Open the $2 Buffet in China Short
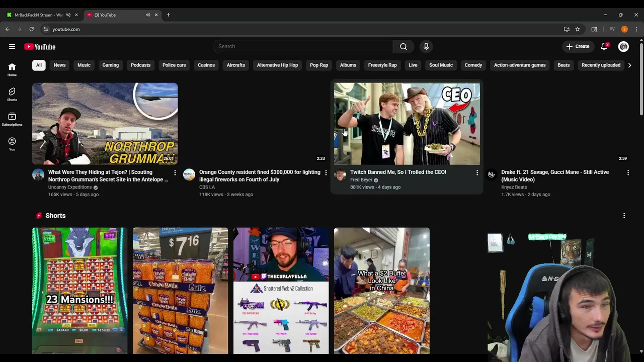The height and width of the screenshot is (362, 644). click(x=382, y=291)
